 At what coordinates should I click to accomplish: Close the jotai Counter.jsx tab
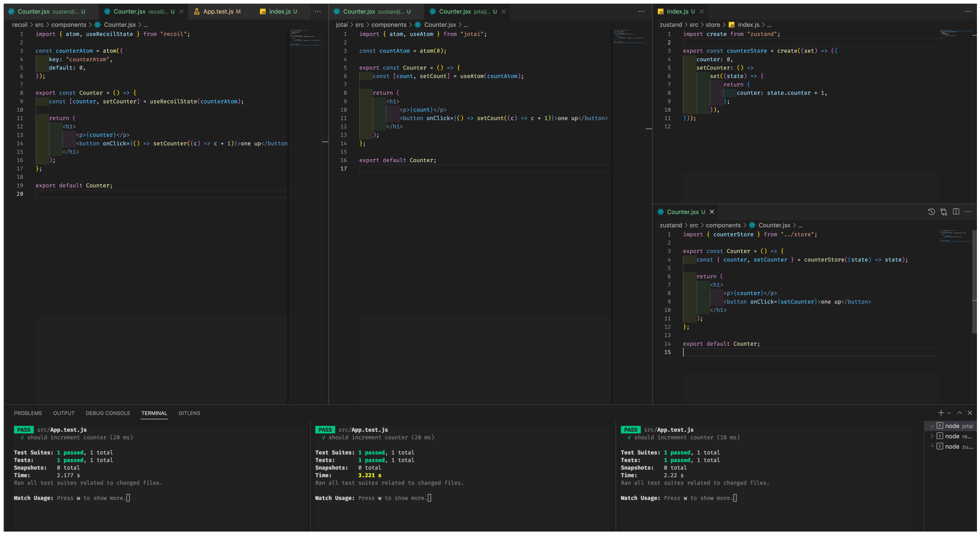503,12
